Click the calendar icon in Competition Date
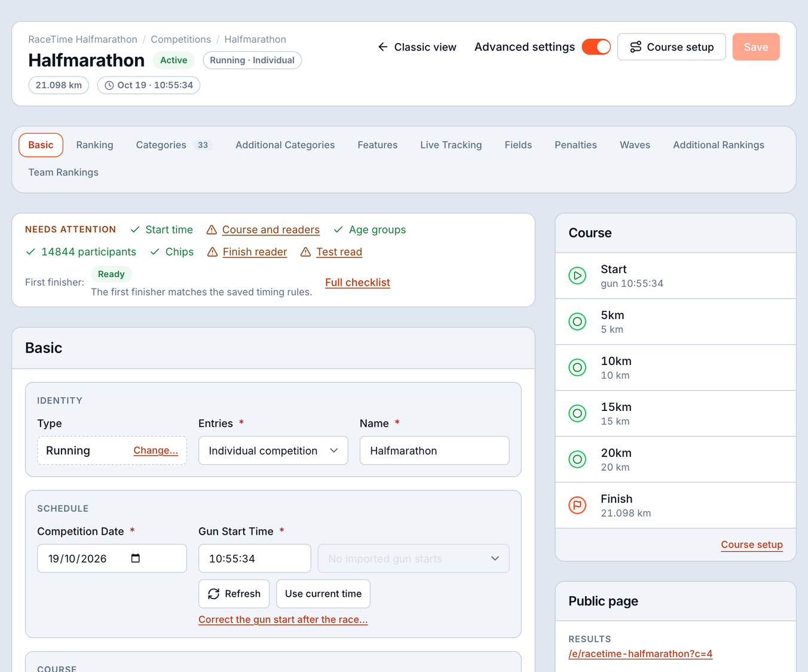Screen dimensions: 808x672 point(136,559)
